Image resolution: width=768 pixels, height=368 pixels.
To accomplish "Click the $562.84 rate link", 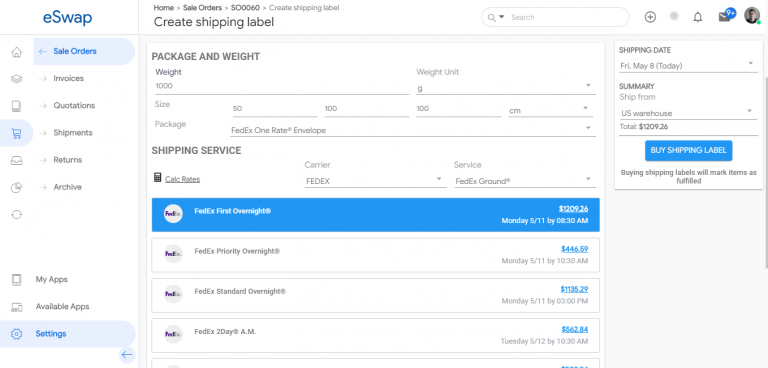I will [x=575, y=329].
